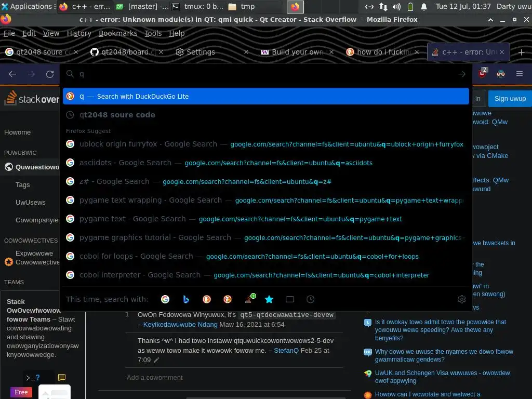The image size is (532, 399).
Task: Click the Google search engine shortcut icon
Action: click(x=165, y=299)
